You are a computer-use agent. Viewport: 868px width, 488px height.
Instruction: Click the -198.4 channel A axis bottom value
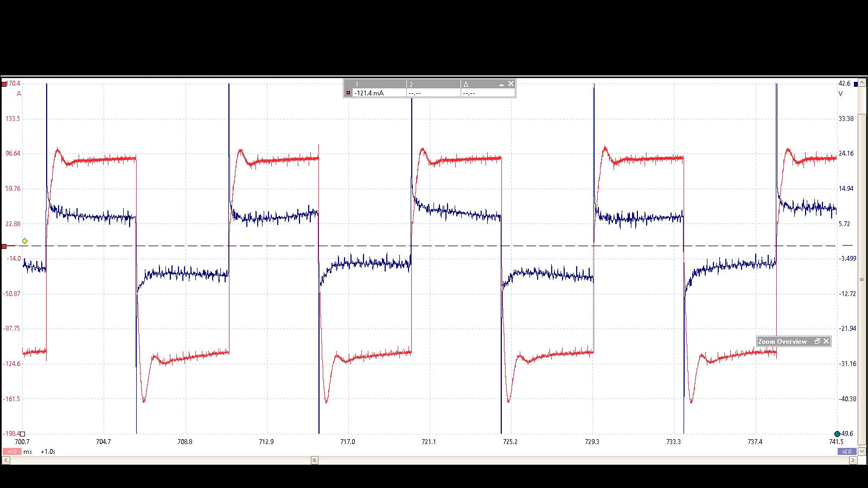click(11, 434)
